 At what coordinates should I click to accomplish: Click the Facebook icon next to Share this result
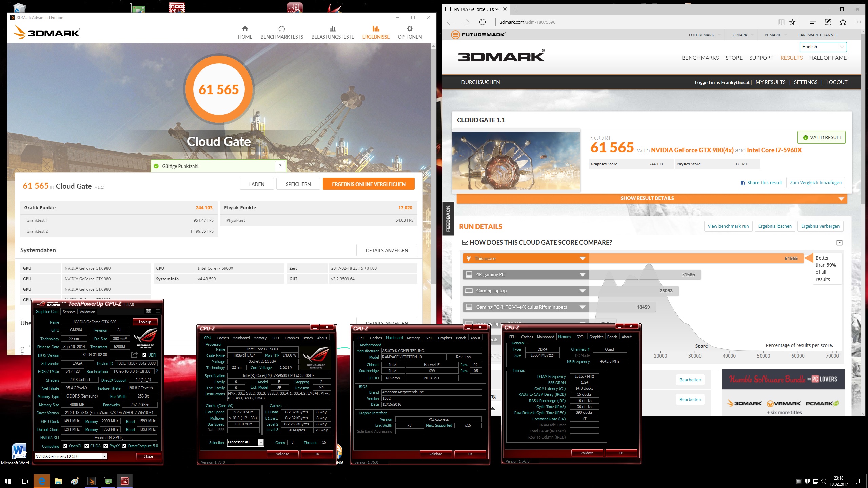tap(743, 183)
